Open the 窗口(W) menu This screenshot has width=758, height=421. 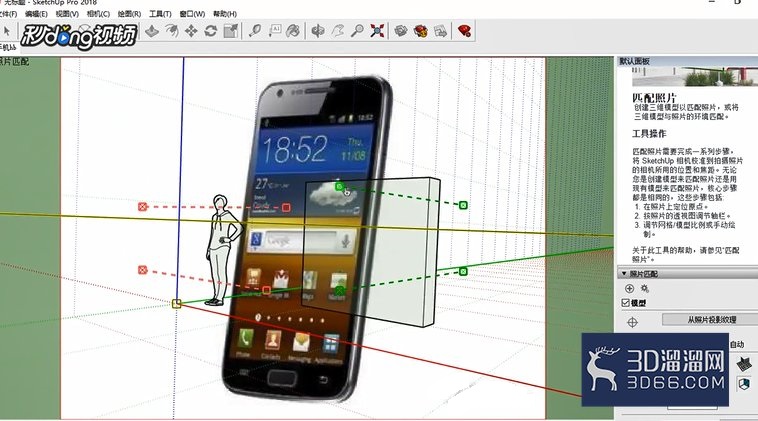(x=192, y=14)
